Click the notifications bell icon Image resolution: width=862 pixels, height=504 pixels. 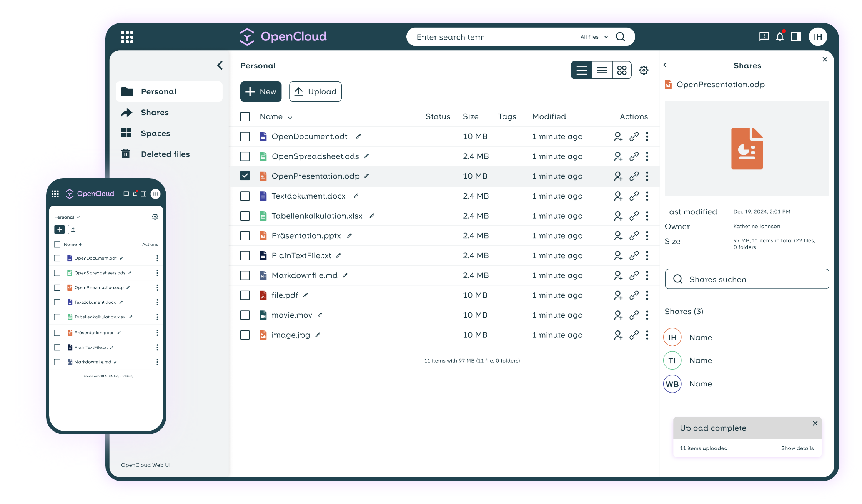(x=780, y=37)
